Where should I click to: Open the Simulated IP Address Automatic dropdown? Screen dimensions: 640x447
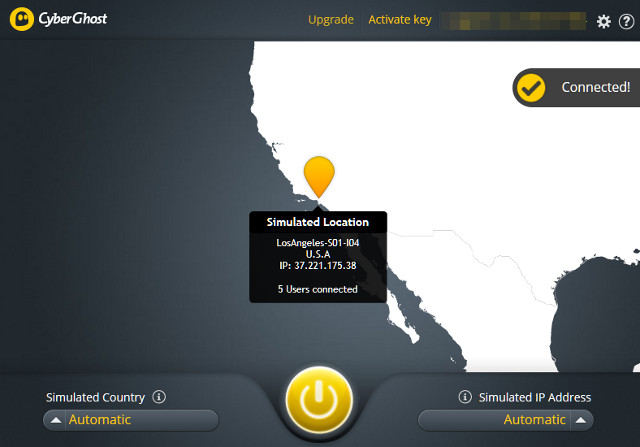click(x=505, y=420)
